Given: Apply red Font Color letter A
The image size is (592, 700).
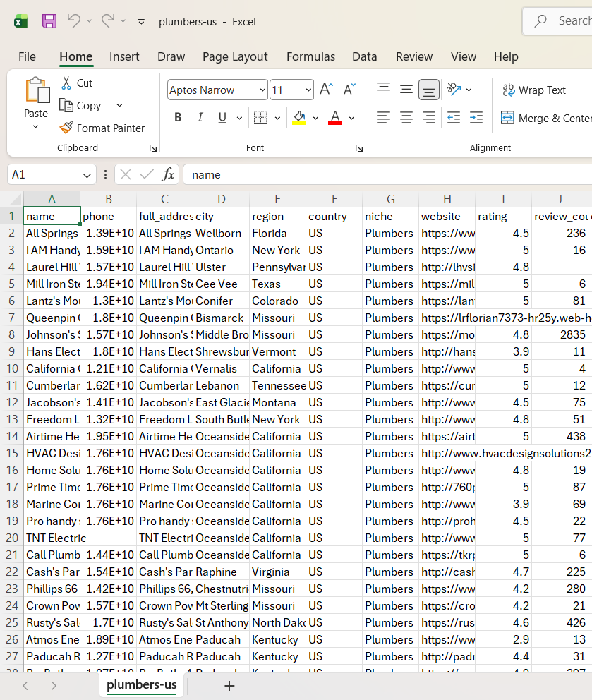Looking at the screenshot, I should tap(335, 117).
